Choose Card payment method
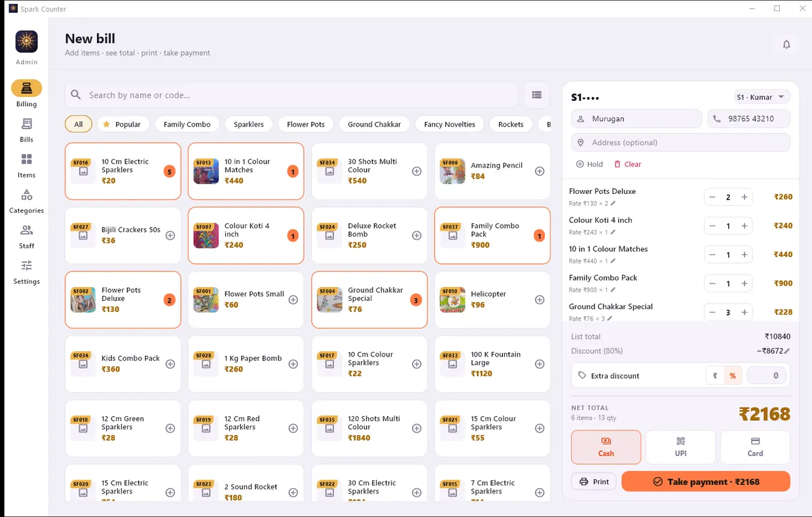 coord(755,447)
